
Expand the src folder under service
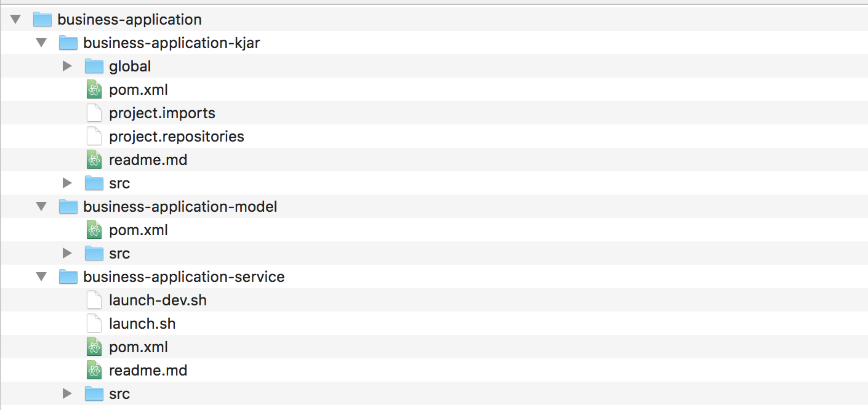[x=68, y=394]
